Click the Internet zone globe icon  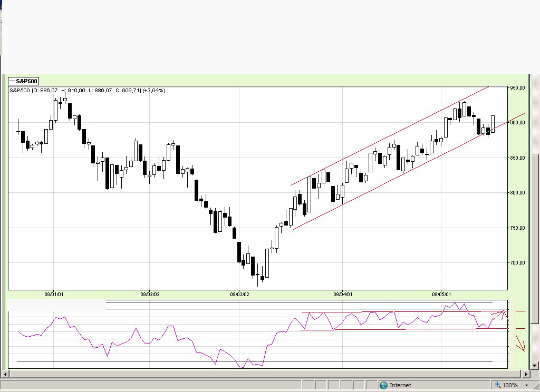[x=383, y=385]
